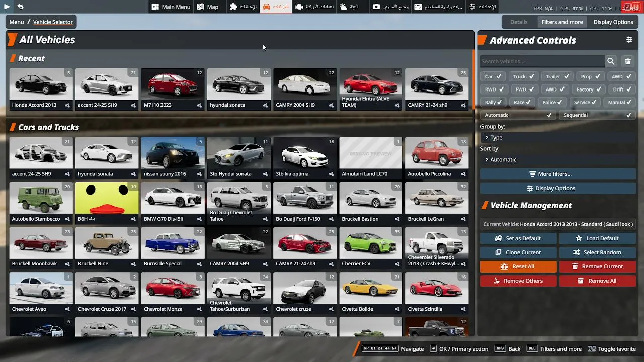Switch to the Display Options tab at top right
Image resolution: width=644 pixels, height=362 pixels.
(x=613, y=22)
